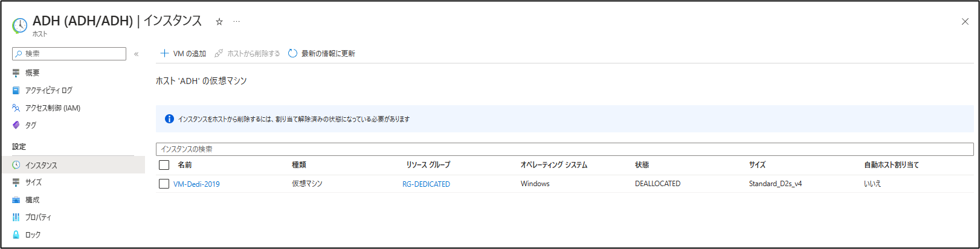This screenshot has width=980, height=249.
Task: Toggle the select-all checkbox in header
Action: point(164,165)
